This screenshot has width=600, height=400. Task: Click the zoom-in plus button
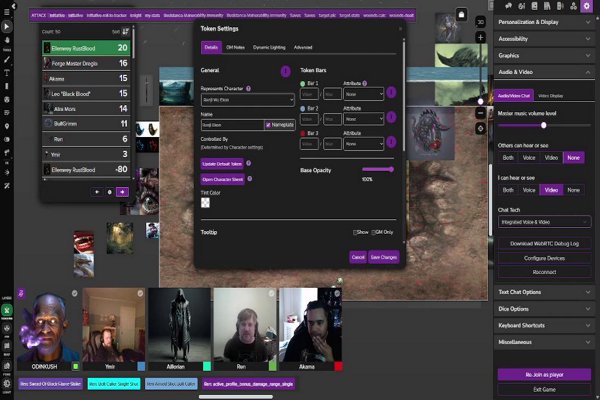pos(481,37)
